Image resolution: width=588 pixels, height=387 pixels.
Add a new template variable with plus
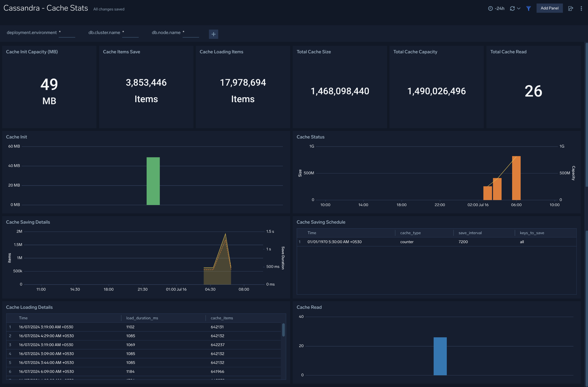coord(213,34)
